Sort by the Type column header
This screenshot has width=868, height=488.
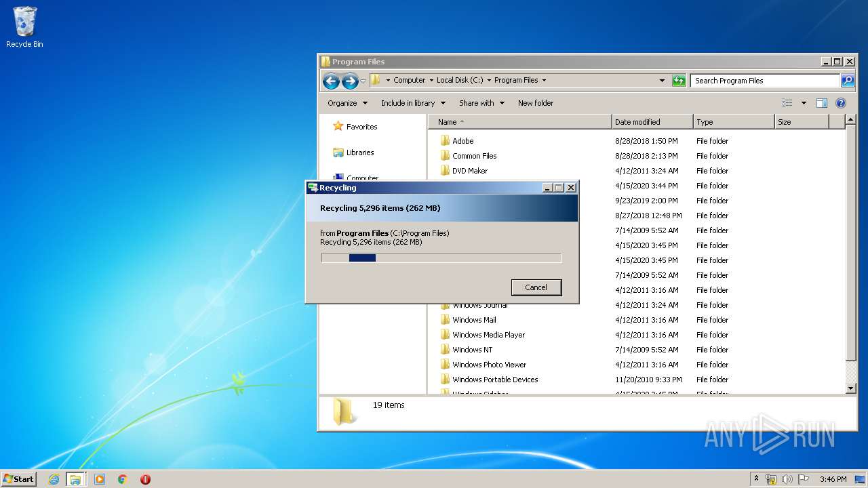pyautogui.click(x=734, y=122)
